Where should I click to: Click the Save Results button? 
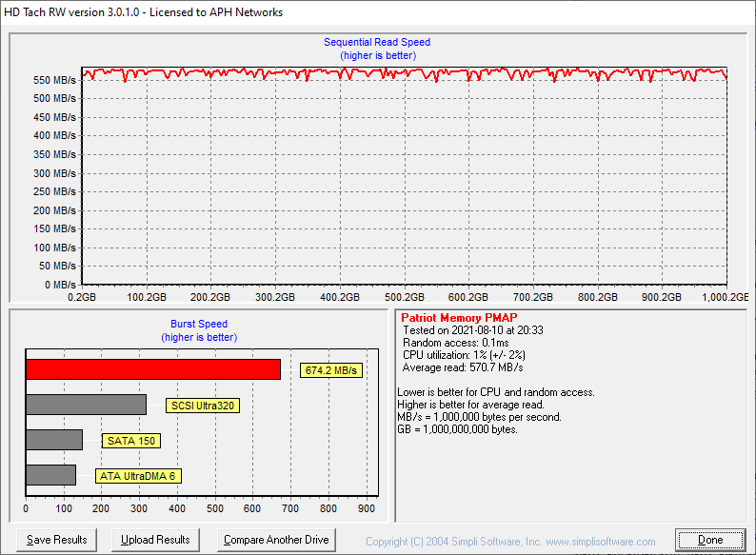pyautogui.click(x=57, y=540)
